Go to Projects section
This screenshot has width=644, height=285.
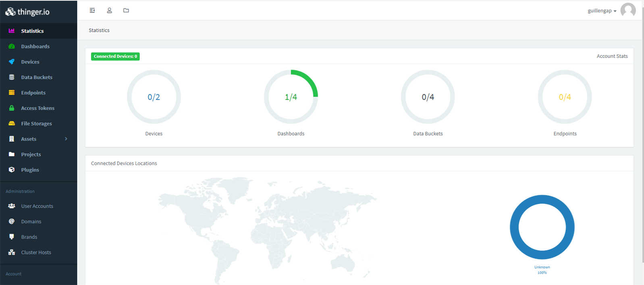[x=31, y=155]
